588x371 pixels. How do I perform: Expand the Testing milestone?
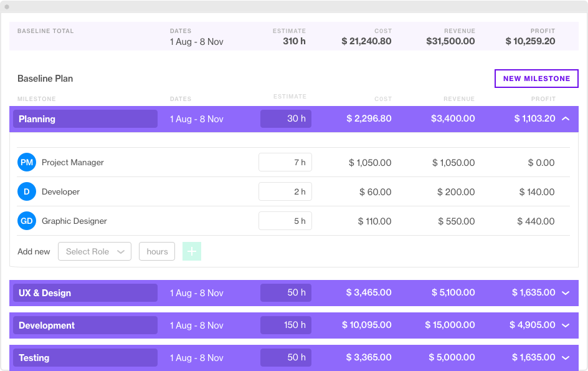click(x=566, y=357)
